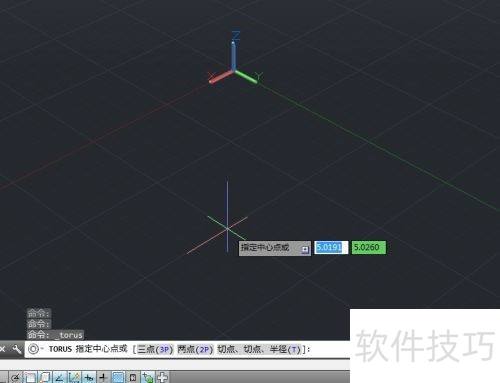Click the torus command icon
This screenshot has height=383, width=500.
(x=33, y=349)
